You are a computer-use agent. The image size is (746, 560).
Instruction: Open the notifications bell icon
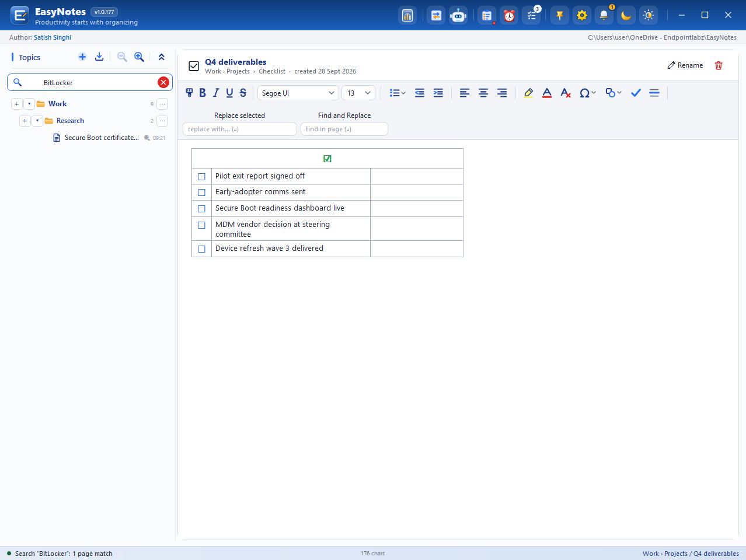point(604,16)
